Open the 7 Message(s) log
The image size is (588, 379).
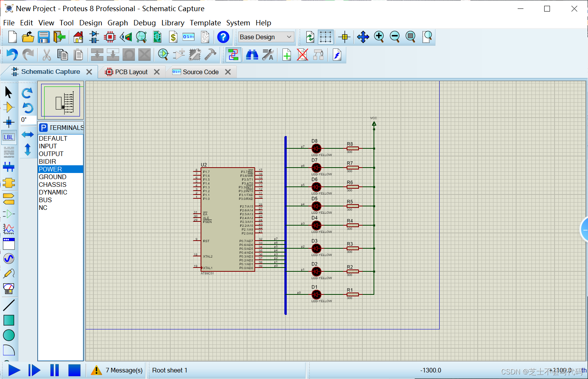coord(117,370)
